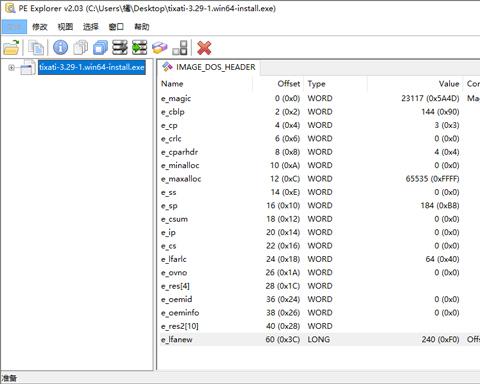Click the LONG type cell of e_lfanew

pos(319,340)
